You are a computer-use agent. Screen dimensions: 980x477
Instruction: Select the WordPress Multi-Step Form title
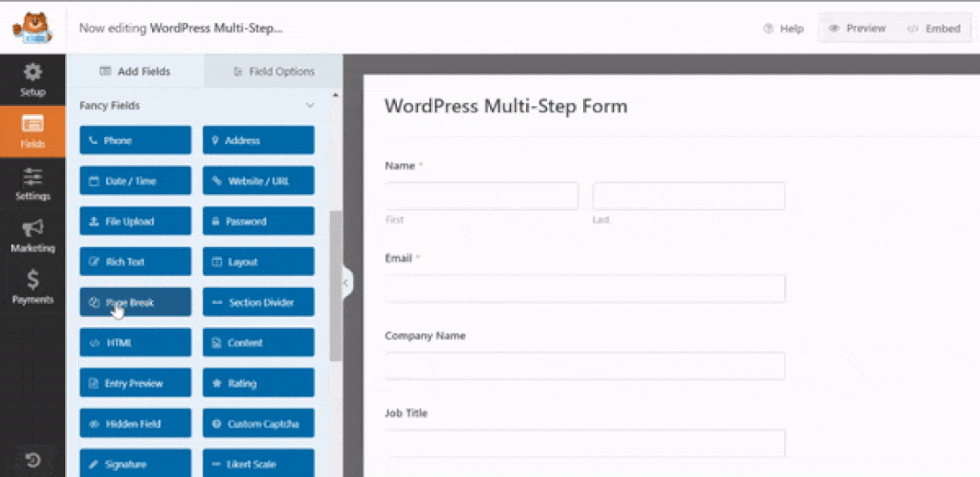click(x=506, y=106)
